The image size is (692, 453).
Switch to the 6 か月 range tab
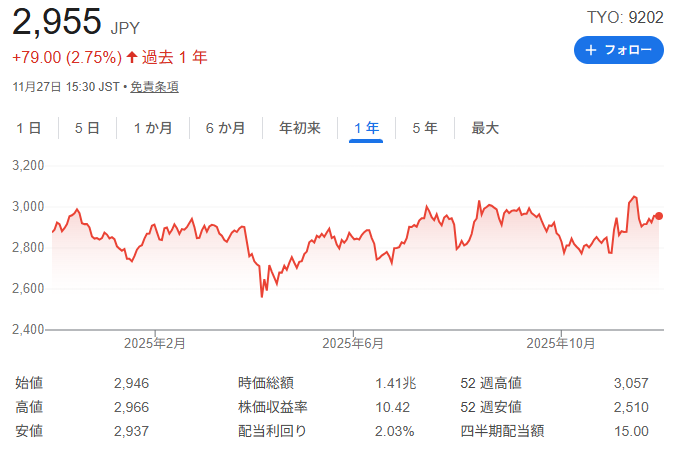tap(225, 128)
